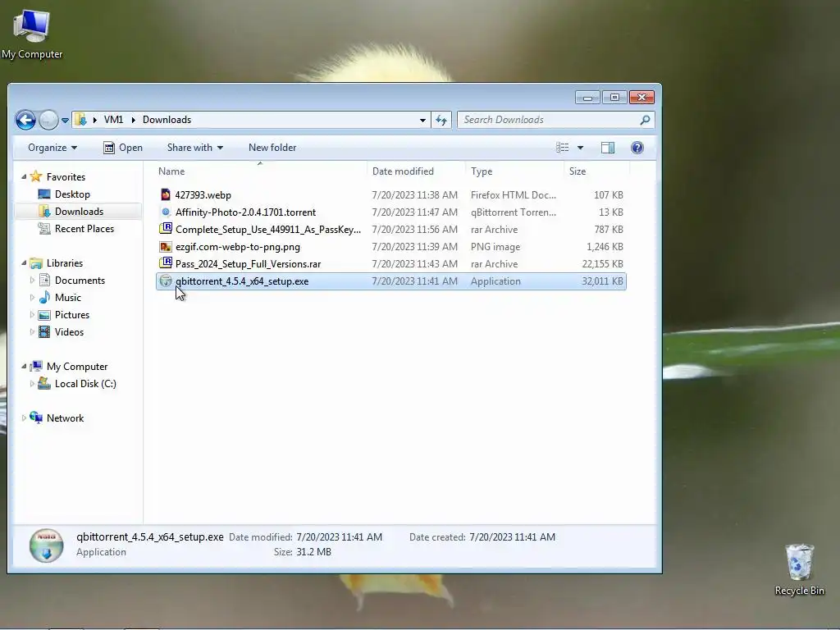Collapse the Libraries tree group
The image size is (840, 630).
[24, 262]
